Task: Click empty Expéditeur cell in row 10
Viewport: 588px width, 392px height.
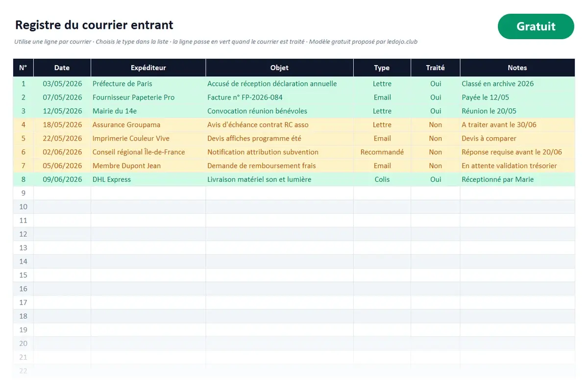Action: coord(148,207)
